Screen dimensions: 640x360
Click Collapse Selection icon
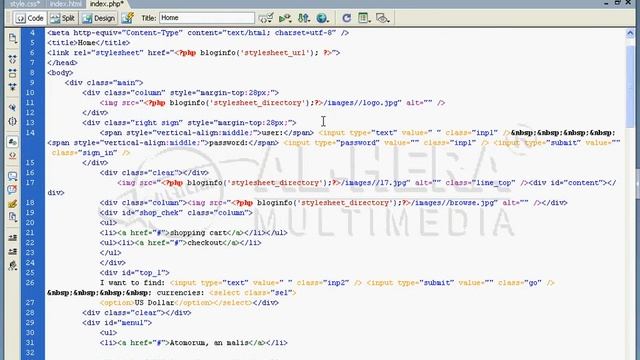point(13,73)
